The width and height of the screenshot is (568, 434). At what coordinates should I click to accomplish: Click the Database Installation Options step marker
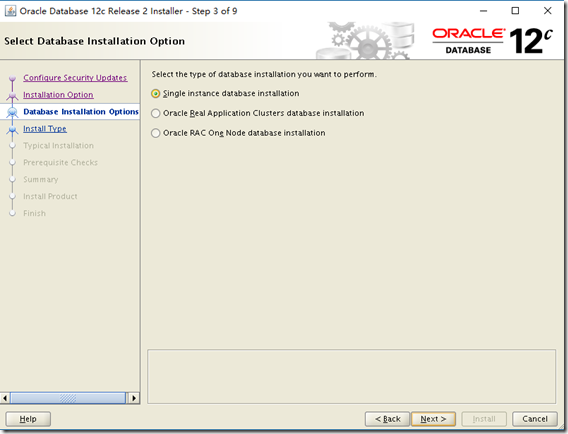click(x=12, y=112)
